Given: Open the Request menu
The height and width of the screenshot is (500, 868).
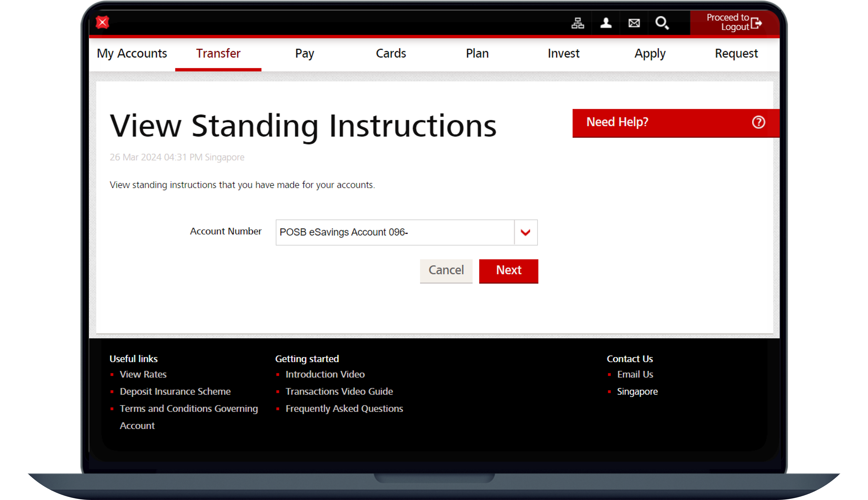Looking at the screenshot, I should click(x=736, y=54).
